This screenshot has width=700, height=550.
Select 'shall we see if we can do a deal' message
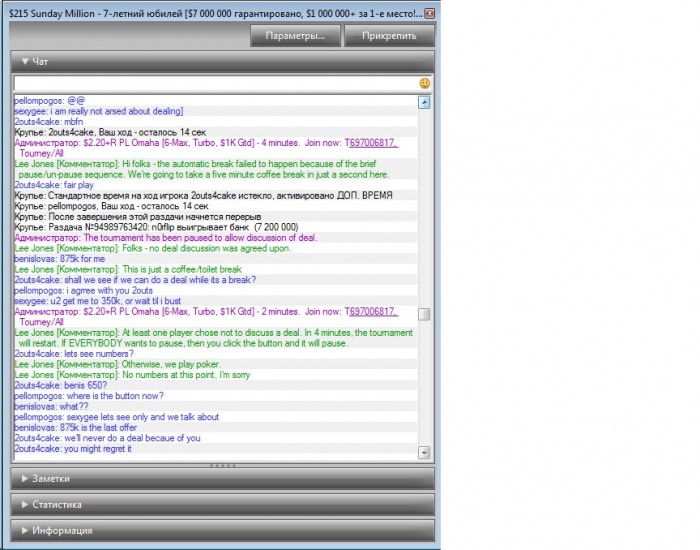(135, 280)
